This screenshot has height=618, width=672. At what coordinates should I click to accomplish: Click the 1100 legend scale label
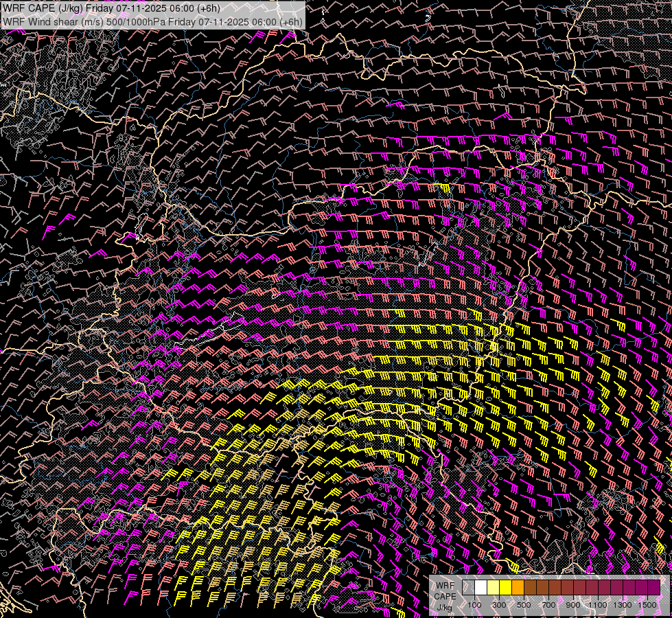[598, 605]
